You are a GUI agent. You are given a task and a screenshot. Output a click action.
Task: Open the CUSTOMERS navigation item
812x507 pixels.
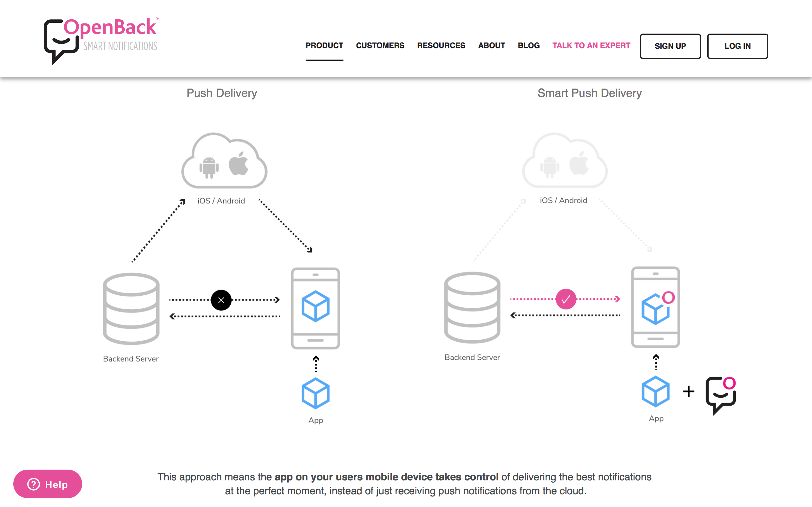pyautogui.click(x=380, y=46)
